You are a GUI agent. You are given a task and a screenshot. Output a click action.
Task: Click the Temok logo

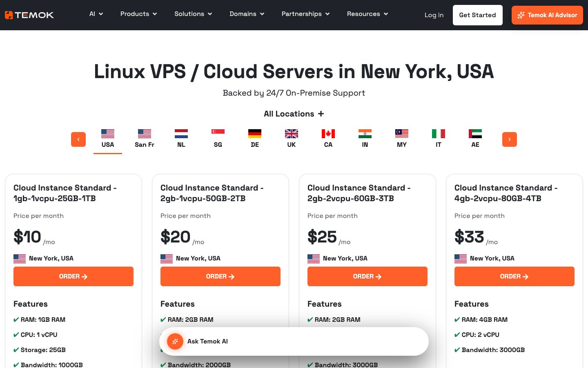coord(29,15)
